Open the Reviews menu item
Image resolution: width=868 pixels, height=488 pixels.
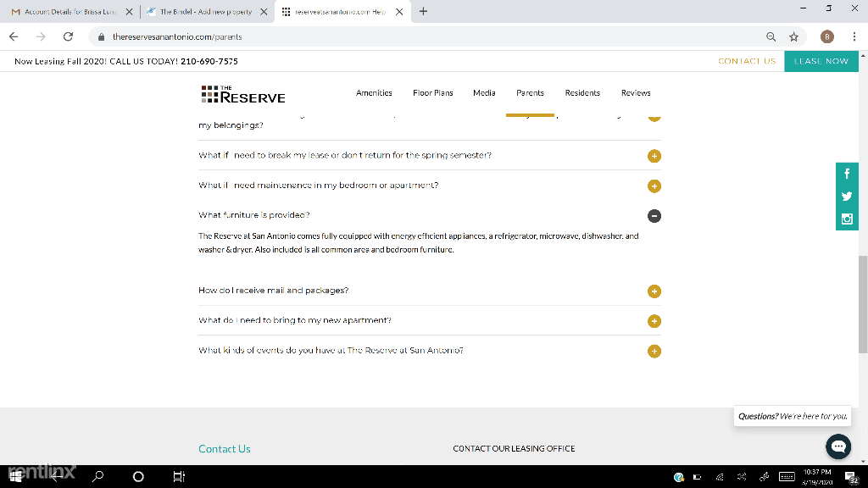tap(636, 93)
